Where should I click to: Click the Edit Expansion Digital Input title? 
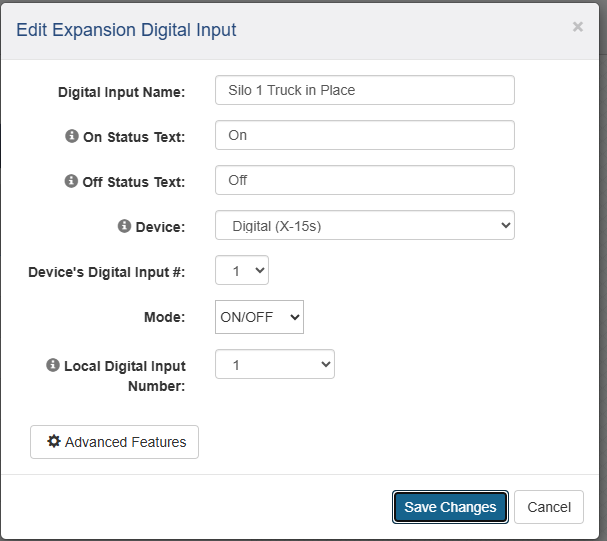126,30
